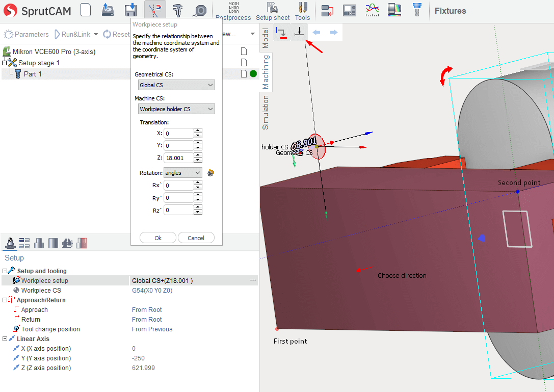Click the Rx rotation input field

pos(178,186)
